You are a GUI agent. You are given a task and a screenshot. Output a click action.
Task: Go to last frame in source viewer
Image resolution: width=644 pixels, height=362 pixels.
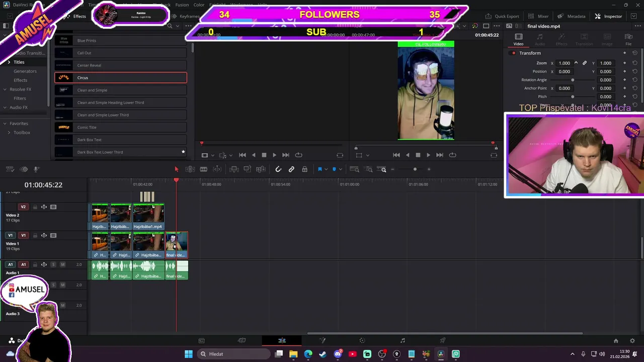[x=286, y=155]
